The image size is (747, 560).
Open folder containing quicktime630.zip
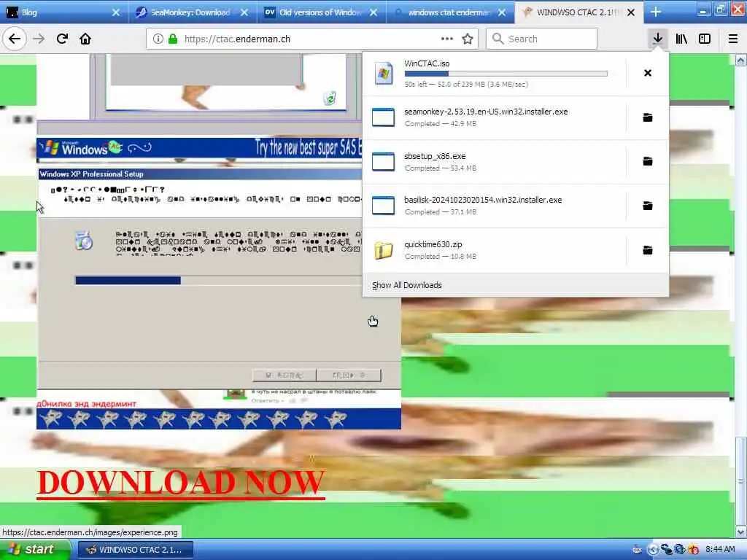click(648, 250)
